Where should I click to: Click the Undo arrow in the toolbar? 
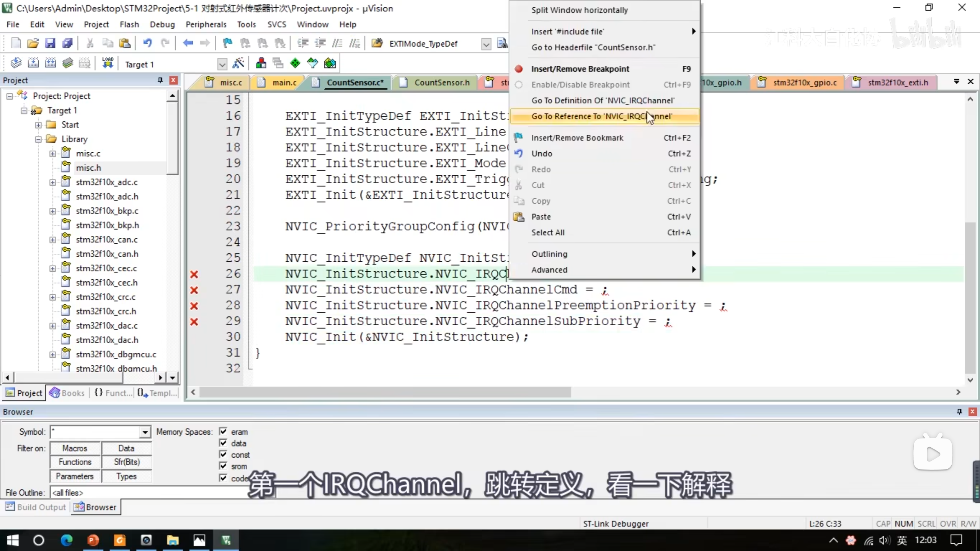coord(147,43)
